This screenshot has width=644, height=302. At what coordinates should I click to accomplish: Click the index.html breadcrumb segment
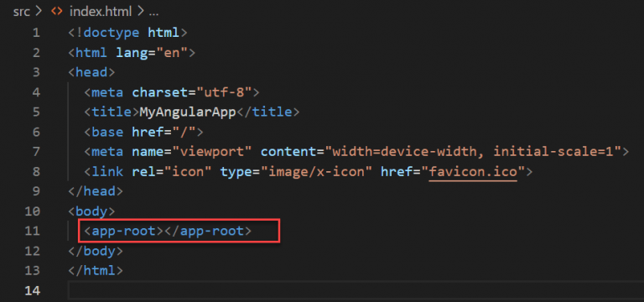[x=101, y=12]
